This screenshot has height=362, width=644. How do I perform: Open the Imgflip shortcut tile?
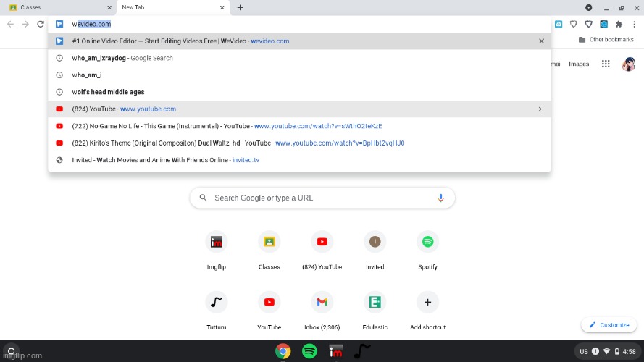(x=216, y=242)
